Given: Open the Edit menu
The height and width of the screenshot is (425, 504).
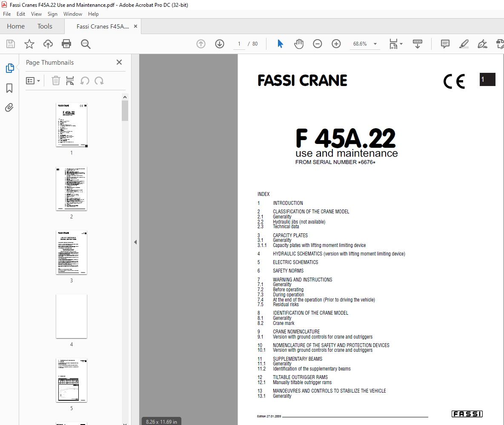Looking at the screenshot, I should (21, 14).
